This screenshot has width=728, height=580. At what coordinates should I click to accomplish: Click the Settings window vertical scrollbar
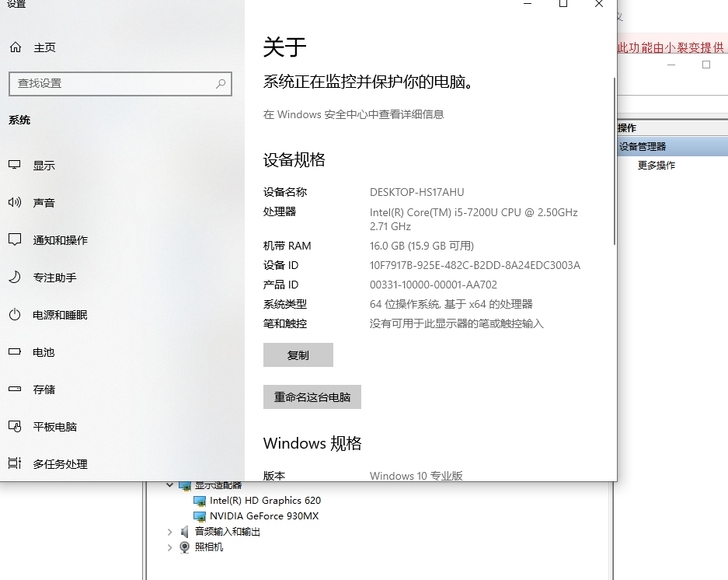tap(614, 161)
